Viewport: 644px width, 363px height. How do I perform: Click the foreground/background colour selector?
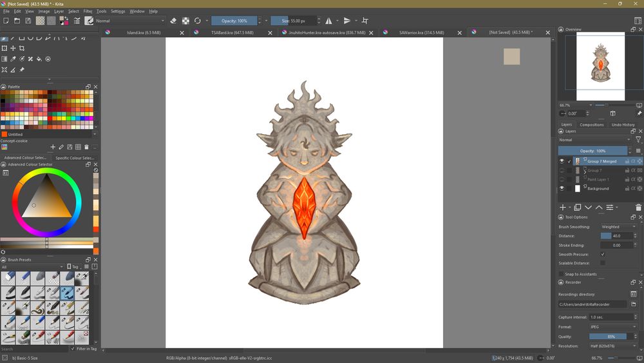click(x=64, y=21)
